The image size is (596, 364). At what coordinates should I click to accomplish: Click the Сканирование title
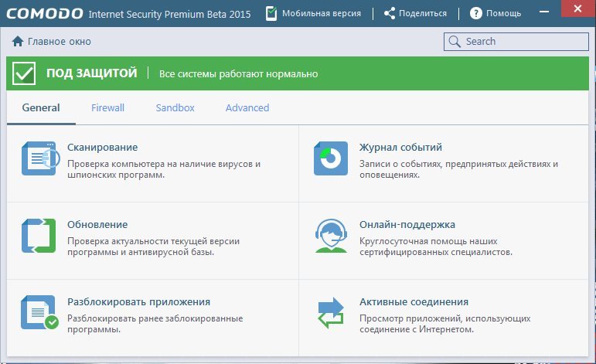[x=103, y=148]
